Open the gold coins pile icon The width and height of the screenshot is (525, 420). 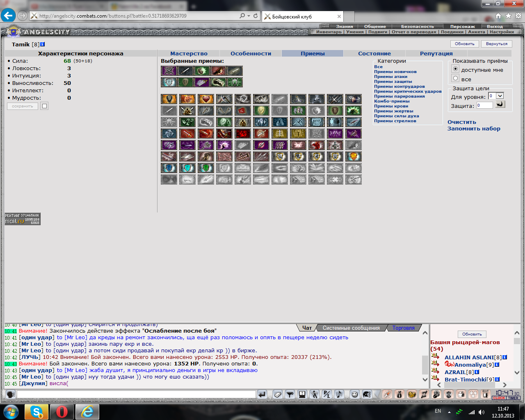[412, 395]
